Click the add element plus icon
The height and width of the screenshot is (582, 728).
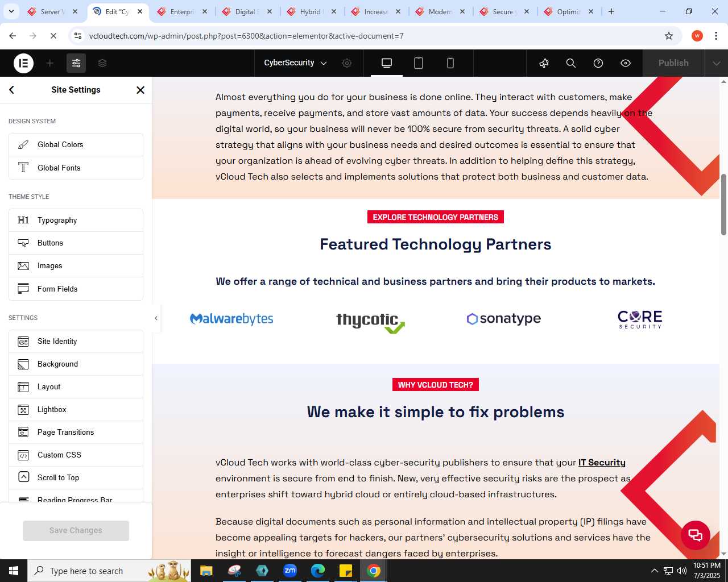point(50,63)
